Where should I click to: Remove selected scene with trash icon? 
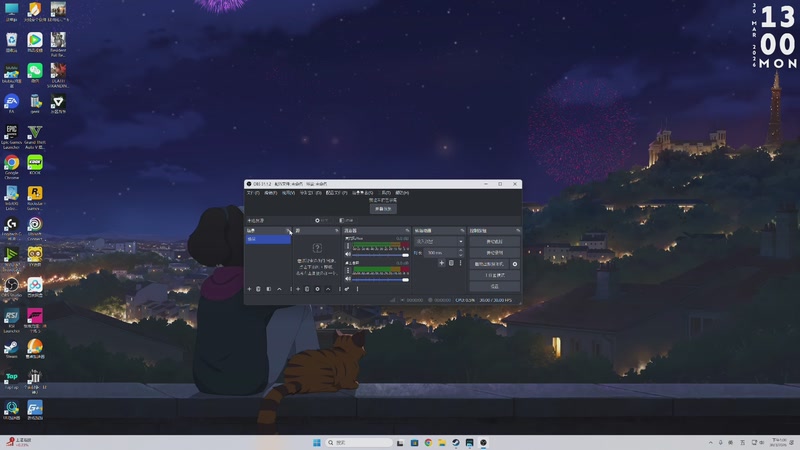pos(259,289)
